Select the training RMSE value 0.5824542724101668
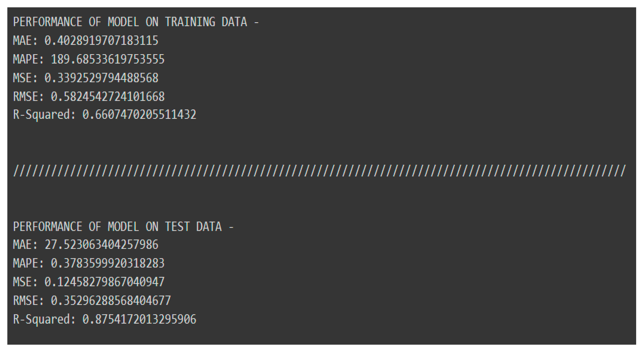 (108, 97)
